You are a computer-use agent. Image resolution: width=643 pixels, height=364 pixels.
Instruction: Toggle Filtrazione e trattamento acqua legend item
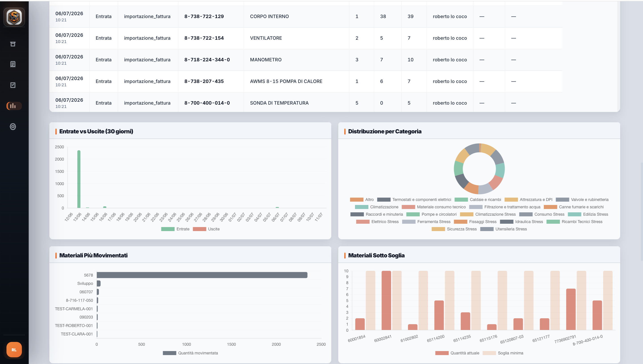click(x=505, y=207)
